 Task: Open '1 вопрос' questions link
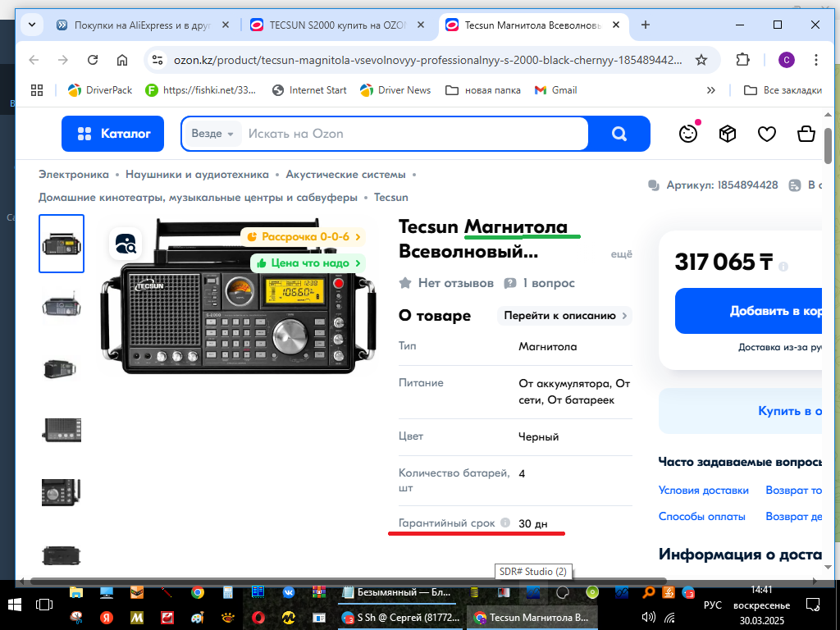[540, 283]
